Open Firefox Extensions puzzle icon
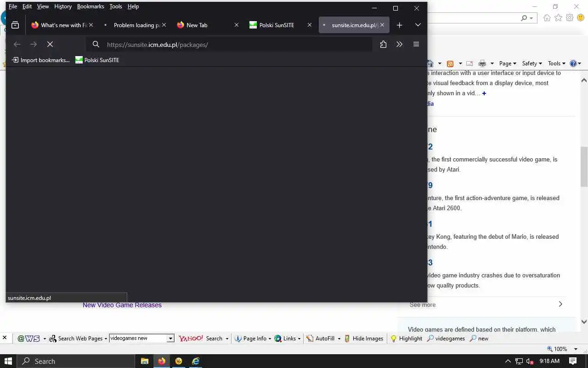Image resolution: width=588 pixels, height=368 pixels. [x=383, y=44]
